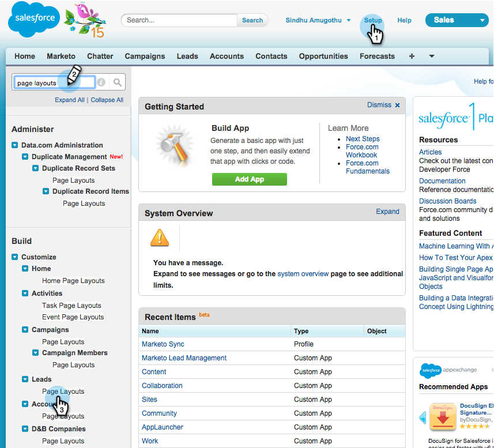The height and width of the screenshot is (448, 494).
Task: Click the Dismiss X icon in Getting Started
Action: [x=398, y=106]
